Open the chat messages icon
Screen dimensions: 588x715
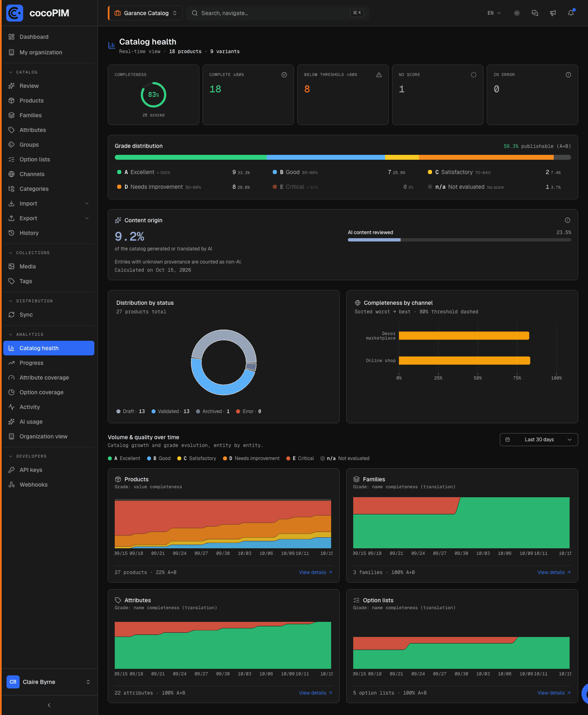[535, 13]
